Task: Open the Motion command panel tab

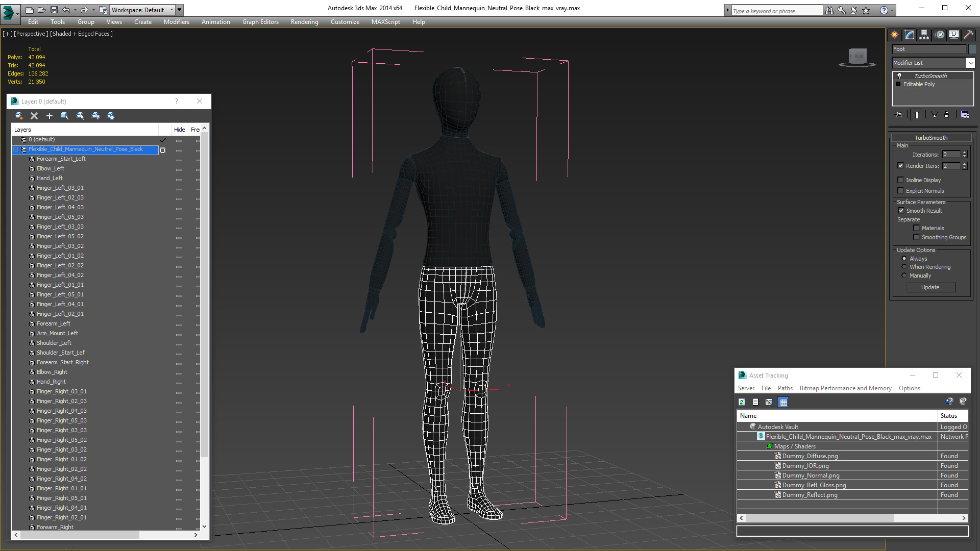Action: click(x=940, y=35)
